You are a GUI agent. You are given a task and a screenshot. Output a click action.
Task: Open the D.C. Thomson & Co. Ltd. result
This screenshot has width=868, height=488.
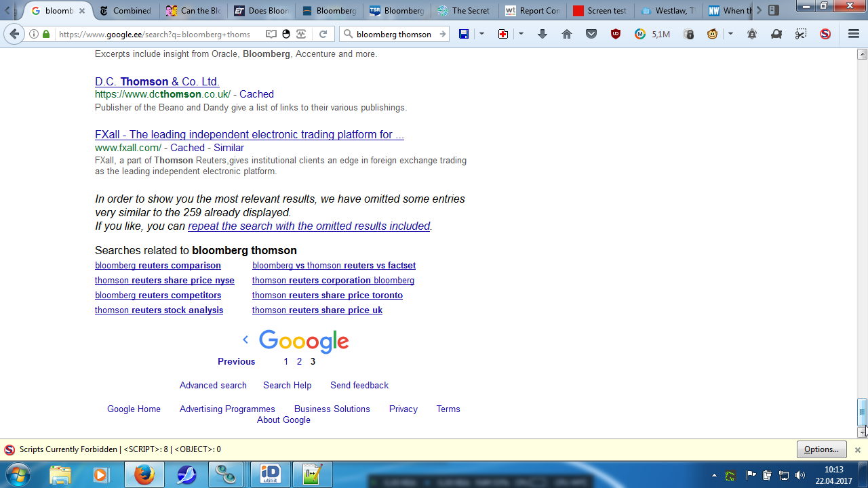point(157,81)
